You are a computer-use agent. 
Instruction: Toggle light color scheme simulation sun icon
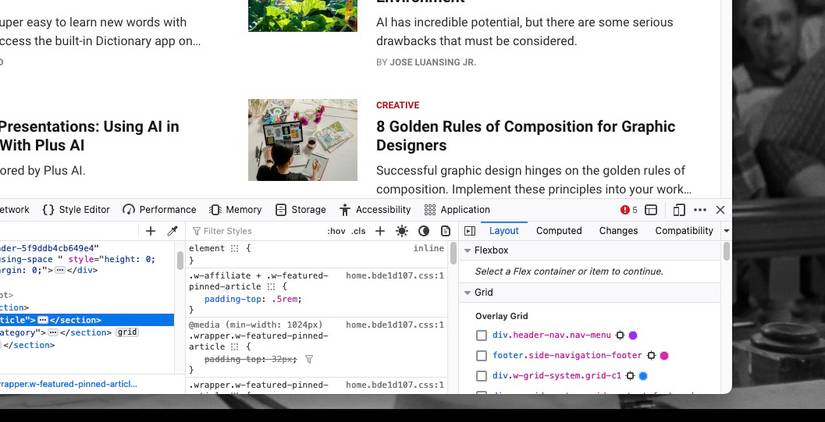pos(402,231)
